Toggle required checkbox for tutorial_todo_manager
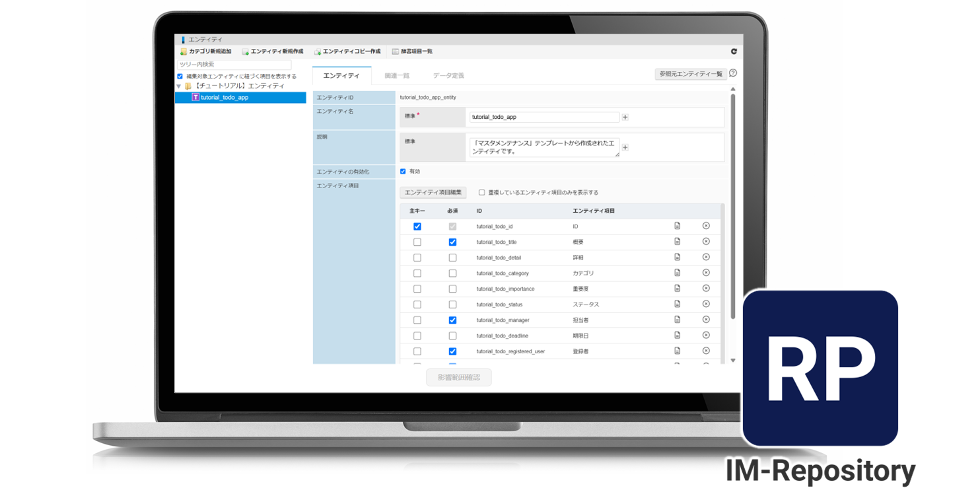This screenshot has width=980, height=494. coord(452,320)
